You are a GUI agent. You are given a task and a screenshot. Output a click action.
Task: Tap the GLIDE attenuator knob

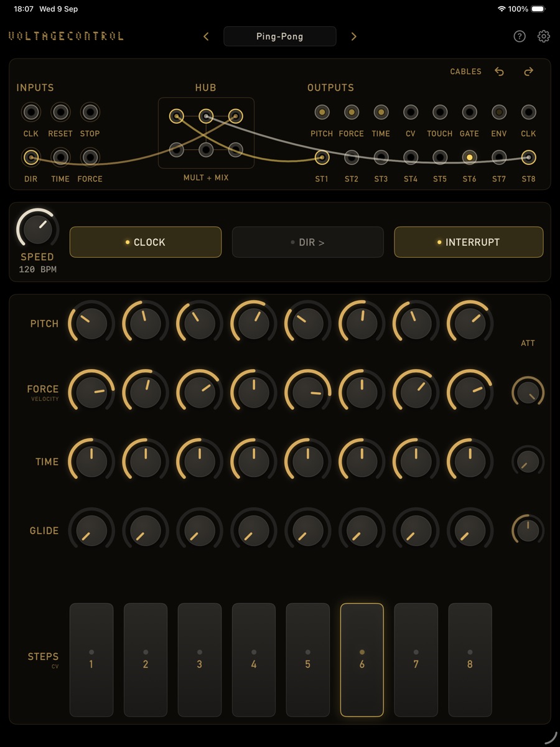coord(528,530)
